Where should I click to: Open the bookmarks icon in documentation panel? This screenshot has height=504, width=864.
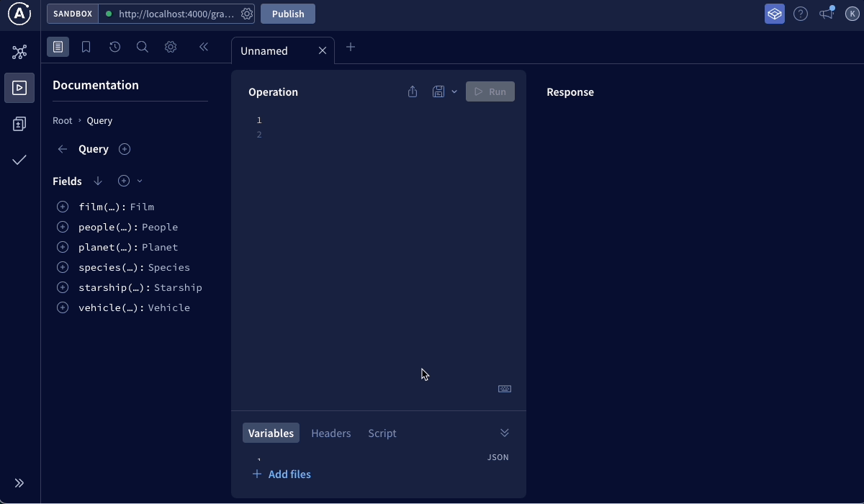click(86, 47)
